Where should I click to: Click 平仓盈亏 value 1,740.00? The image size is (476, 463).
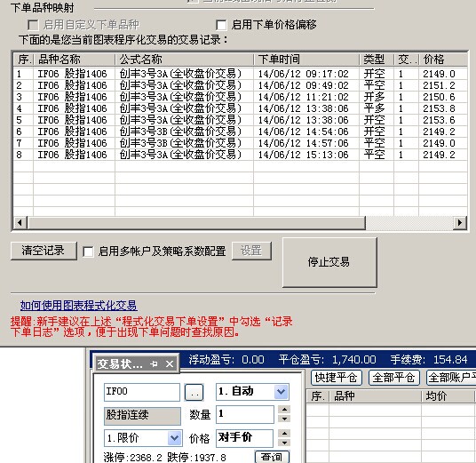[x=354, y=360]
